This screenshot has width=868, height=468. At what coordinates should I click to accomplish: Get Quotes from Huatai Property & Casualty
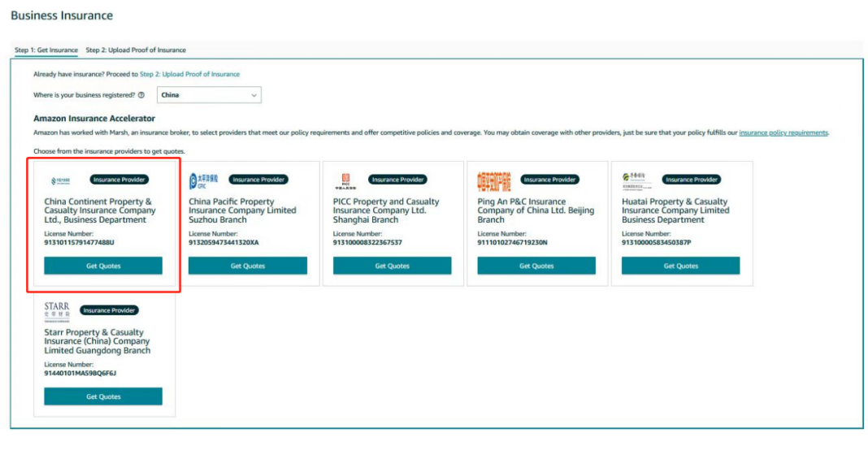[680, 266]
